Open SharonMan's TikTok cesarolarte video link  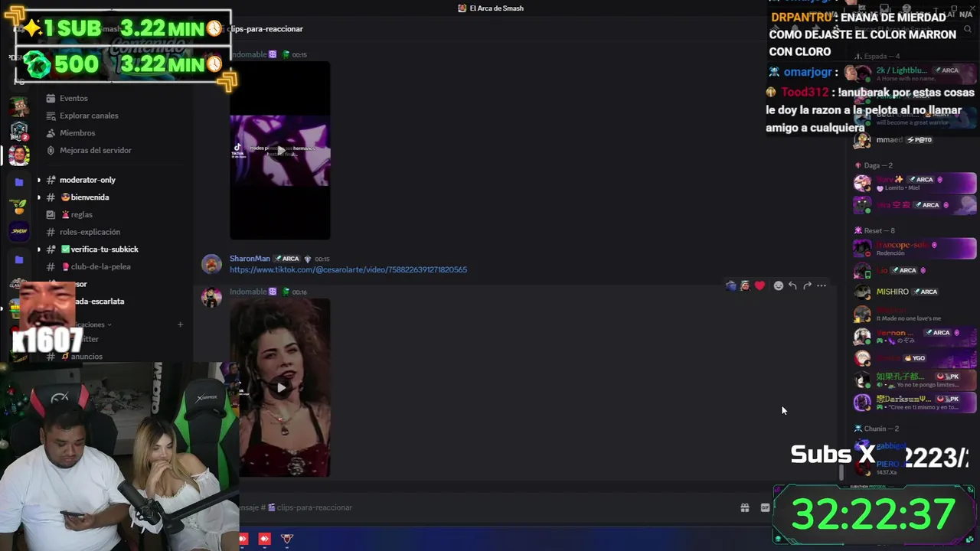click(348, 269)
